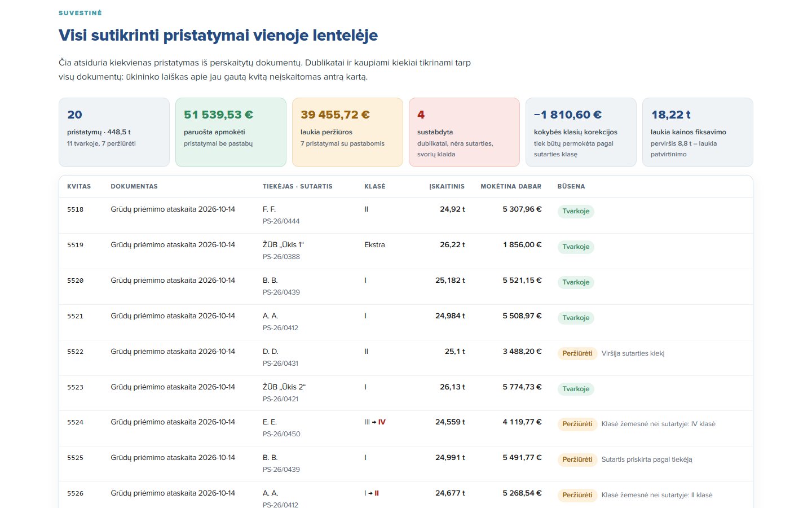Open the 'Peržiūrėti' badge on row 5524
The height and width of the screenshot is (508, 812).
[577, 424]
